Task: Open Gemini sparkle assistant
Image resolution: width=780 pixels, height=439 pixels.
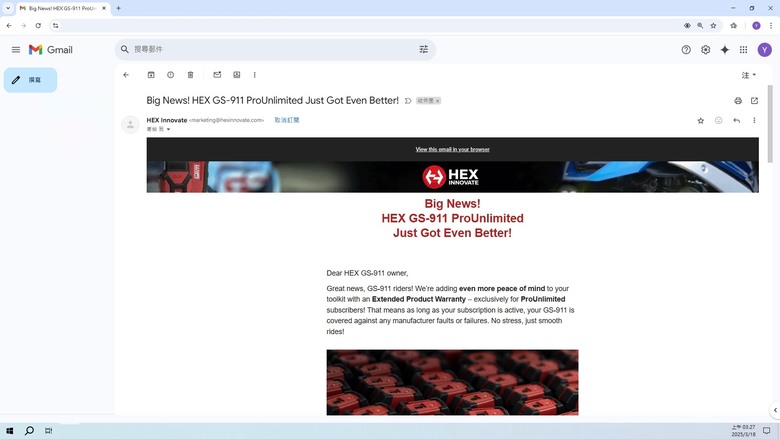Action: (x=725, y=50)
